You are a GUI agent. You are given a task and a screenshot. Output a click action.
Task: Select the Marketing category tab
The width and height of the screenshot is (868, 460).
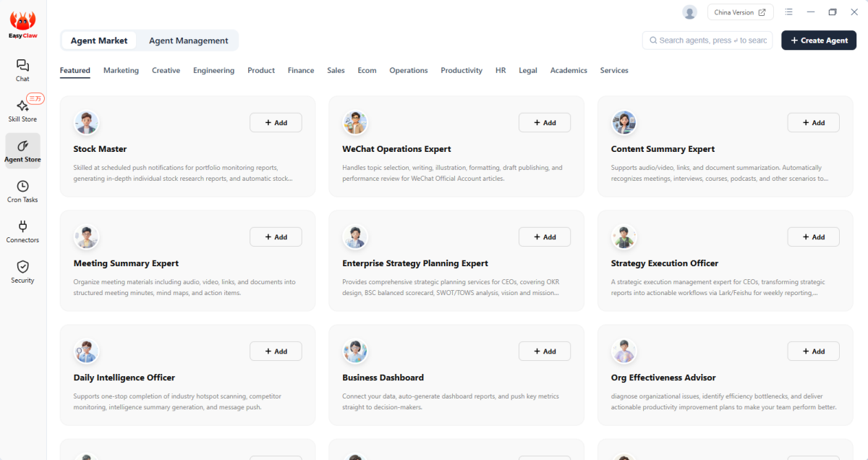121,71
